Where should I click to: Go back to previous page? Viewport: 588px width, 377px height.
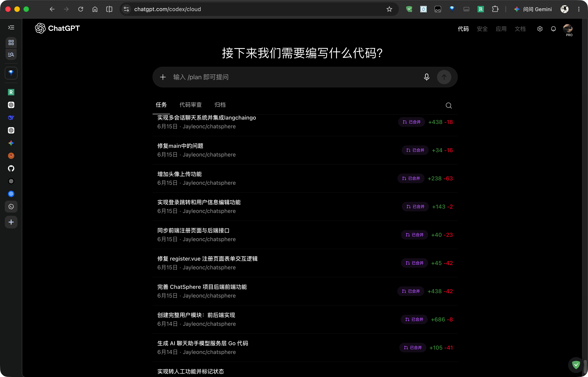[52, 9]
